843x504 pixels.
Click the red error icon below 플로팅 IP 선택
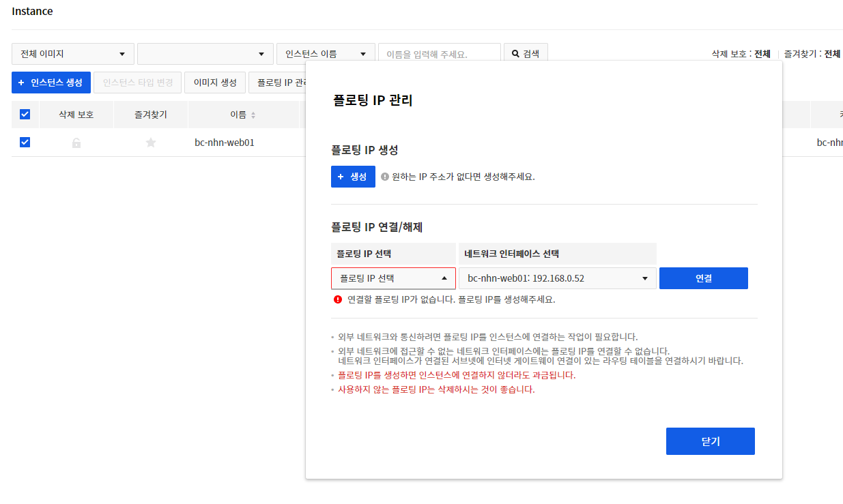pos(336,297)
